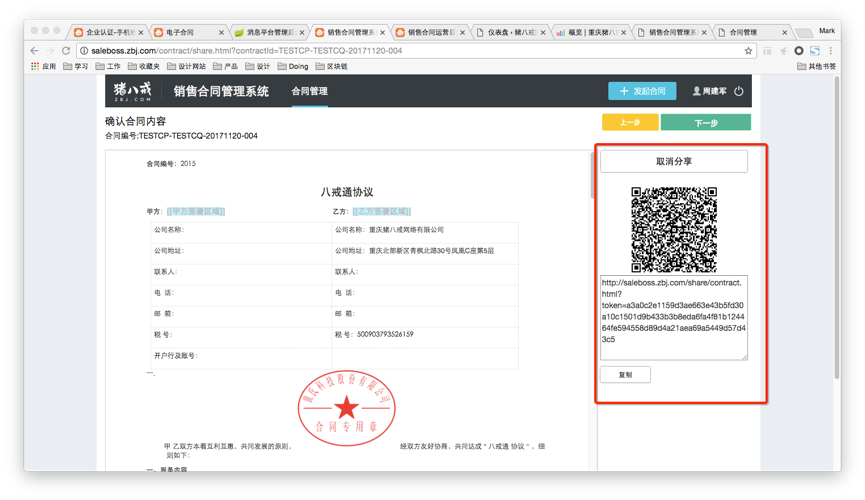This screenshot has width=865, height=500.
Task: Open the Doing bookmark folder
Action: (293, 66)
